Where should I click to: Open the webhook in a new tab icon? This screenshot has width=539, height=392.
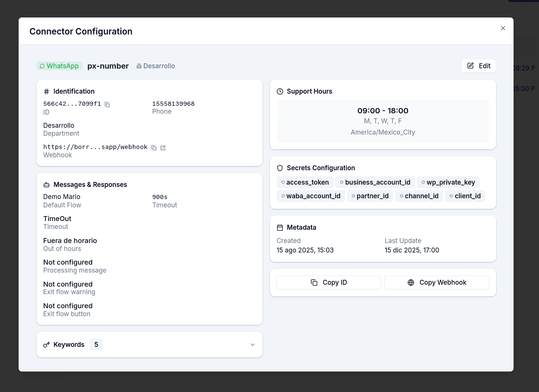click(x=163, y=148)
